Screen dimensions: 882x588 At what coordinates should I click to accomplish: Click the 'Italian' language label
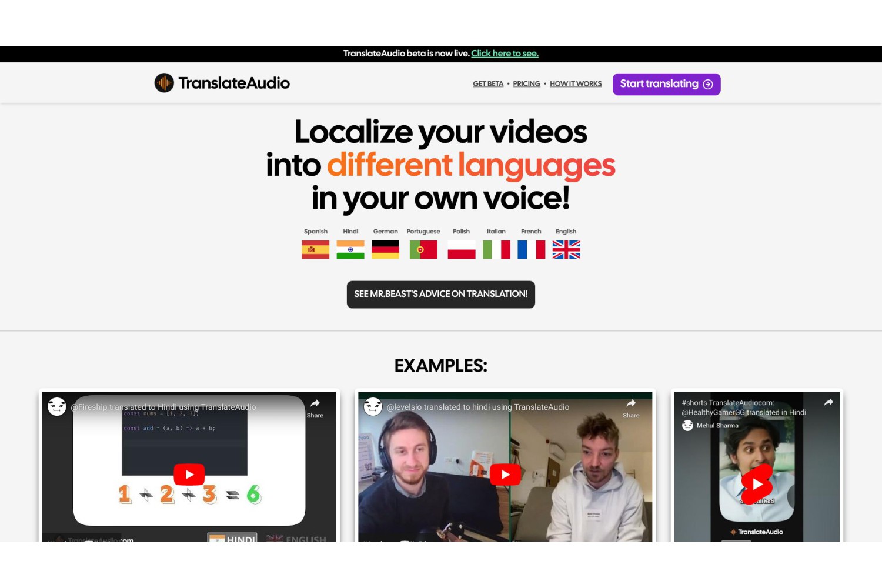(x=496, y=232)
